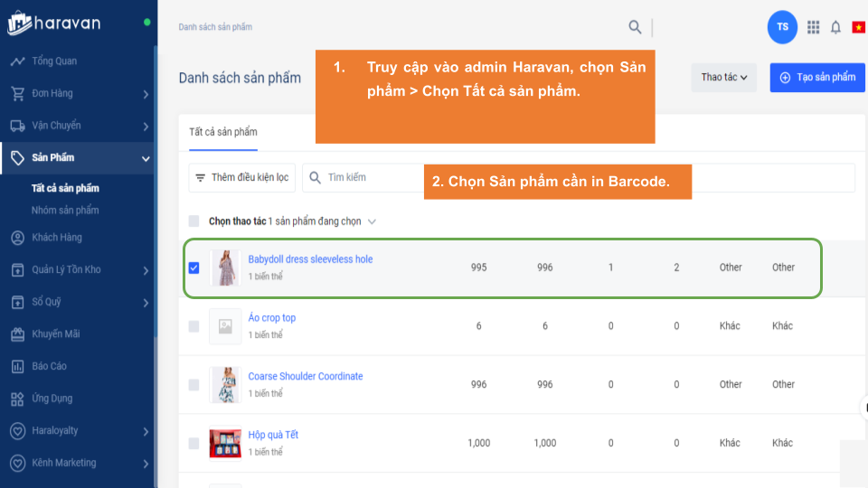Open notifications bell icon
Image resolution: width=868 pixels, height=488 pixels.
pos(835,27)
